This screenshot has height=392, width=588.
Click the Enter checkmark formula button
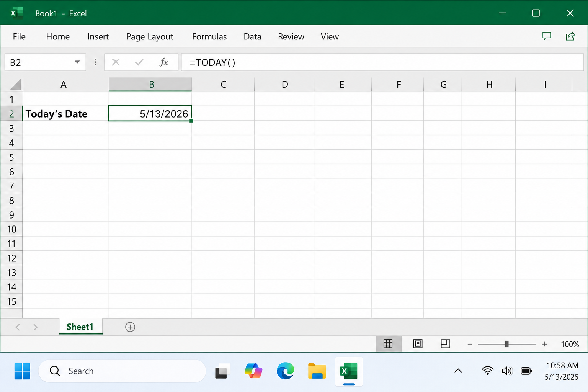pos(139,62)
